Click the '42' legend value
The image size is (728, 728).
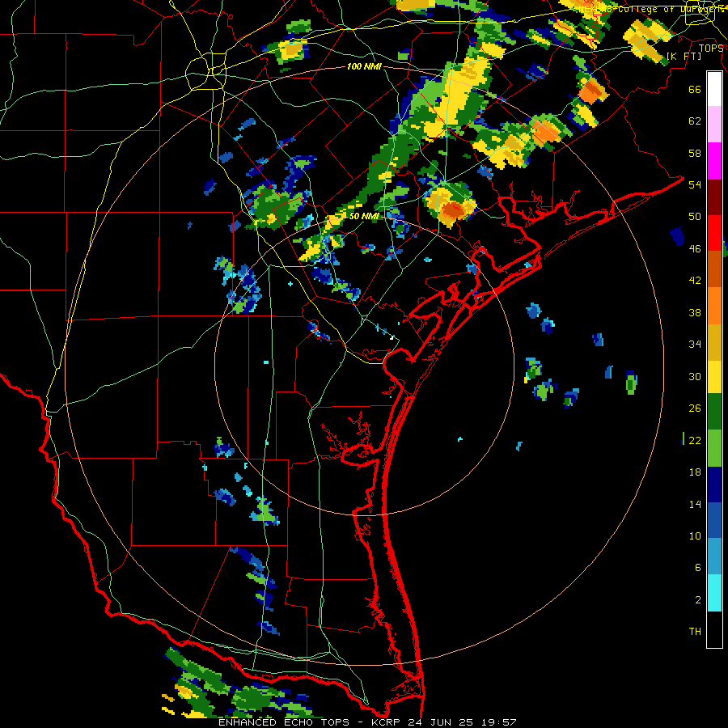tap(695, 281)
